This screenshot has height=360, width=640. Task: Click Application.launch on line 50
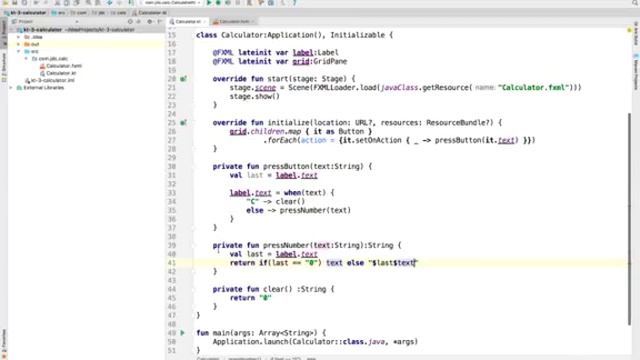coord(251,342)
